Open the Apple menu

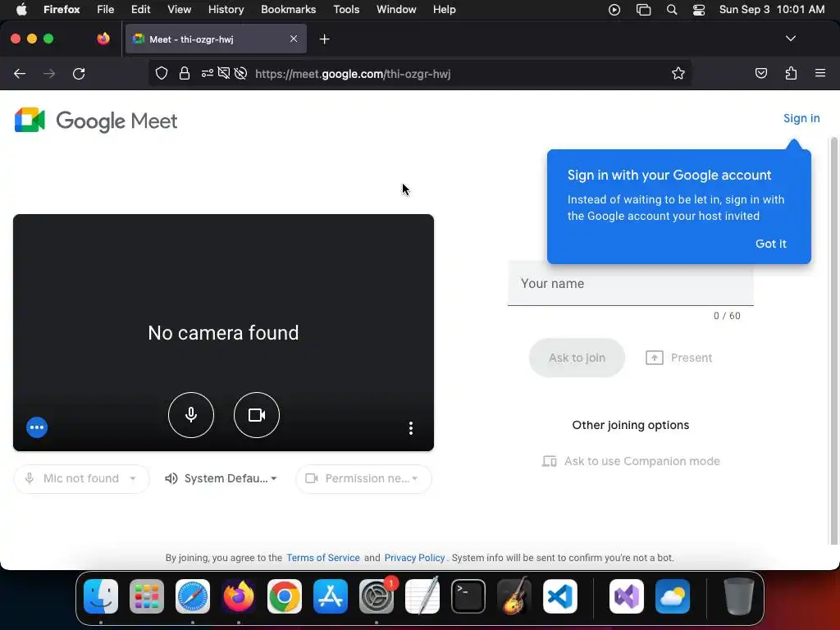[x=21, y=10]
